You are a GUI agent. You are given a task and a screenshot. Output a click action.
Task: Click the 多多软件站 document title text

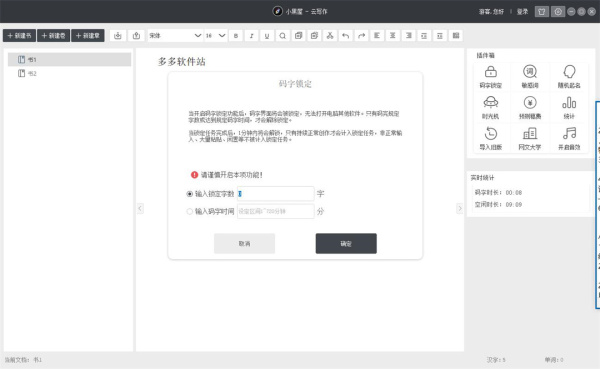(x=182, y=61)
